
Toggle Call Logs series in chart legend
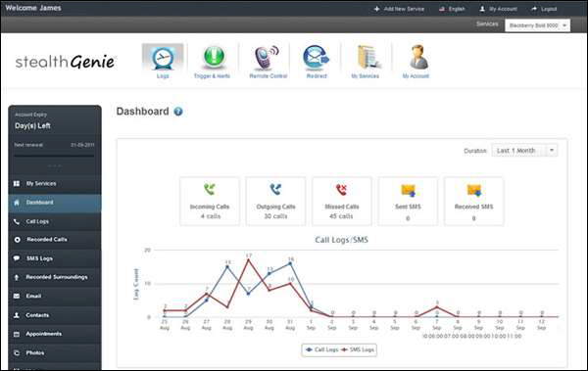(x=321, y=349)
